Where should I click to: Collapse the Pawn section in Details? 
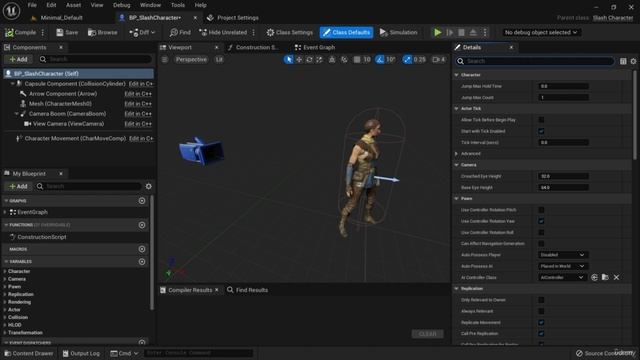coord(456,199)
